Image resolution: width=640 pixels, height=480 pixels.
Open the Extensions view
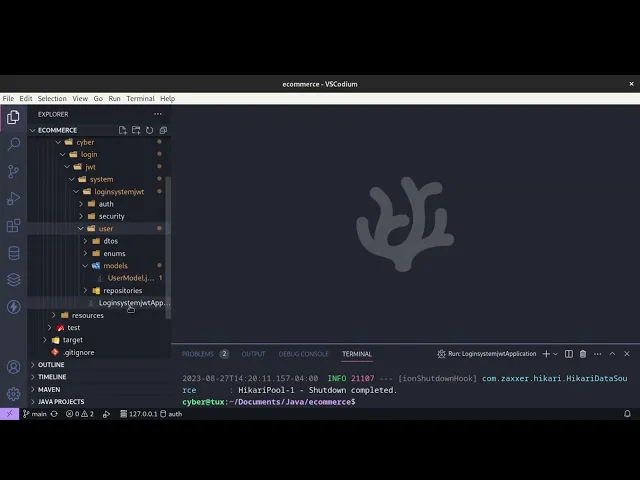(x=13, y=225)
